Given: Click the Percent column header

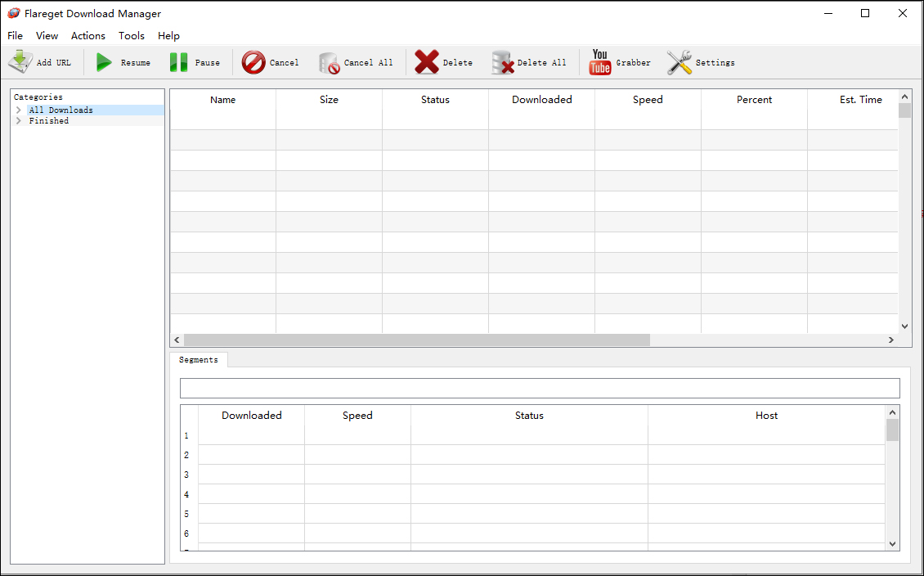Looking at the screenshot, I should (x=754, y=100).
